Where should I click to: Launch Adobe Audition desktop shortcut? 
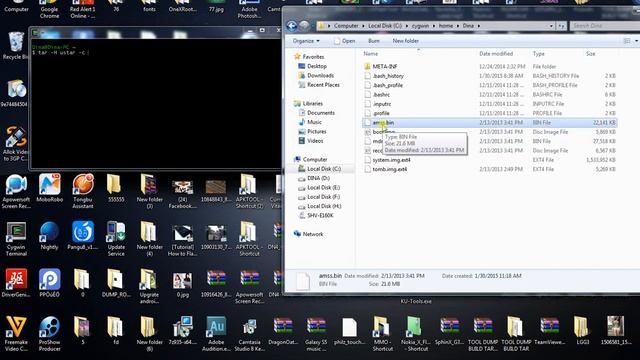[216, 333]
